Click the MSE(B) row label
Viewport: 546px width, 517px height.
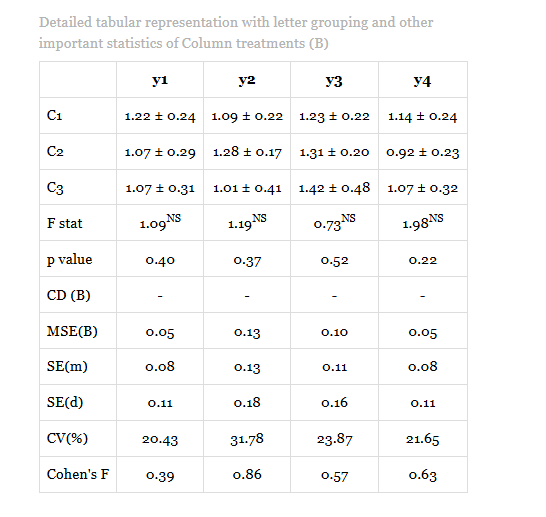[x=72, y=331]
